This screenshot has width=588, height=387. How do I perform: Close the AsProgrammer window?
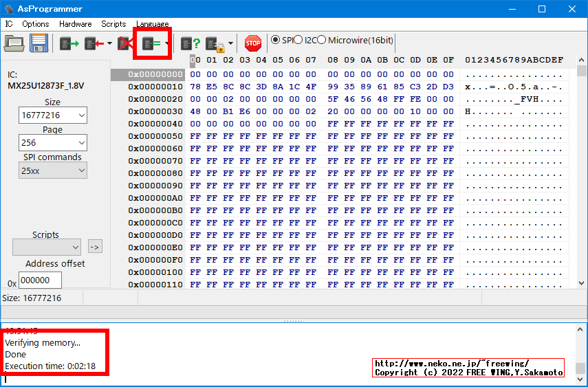coord(572,9)
